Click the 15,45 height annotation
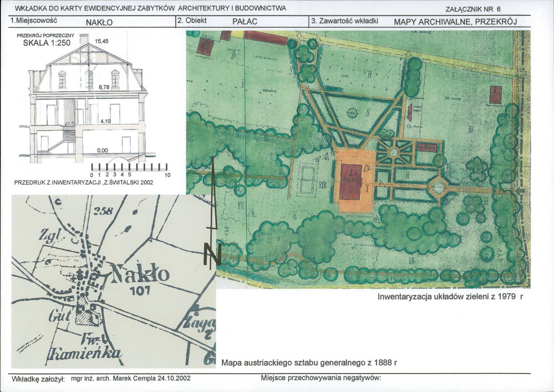This screenshot has width=554, height=392. click(101, 41)
